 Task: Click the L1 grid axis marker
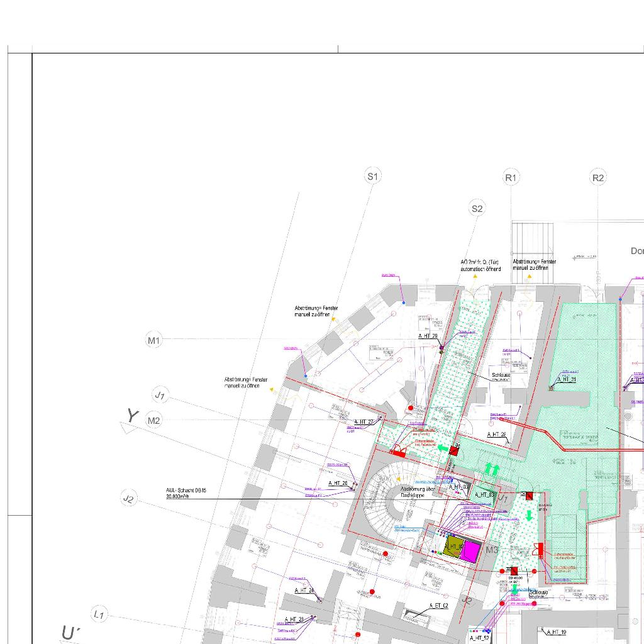(x=99, y=614)
